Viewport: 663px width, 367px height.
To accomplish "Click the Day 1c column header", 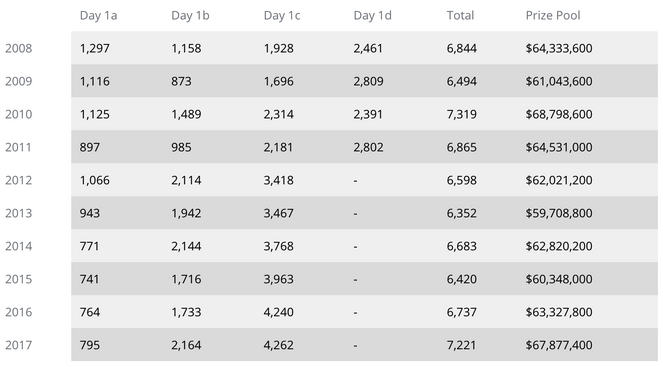I will [282, 16].
